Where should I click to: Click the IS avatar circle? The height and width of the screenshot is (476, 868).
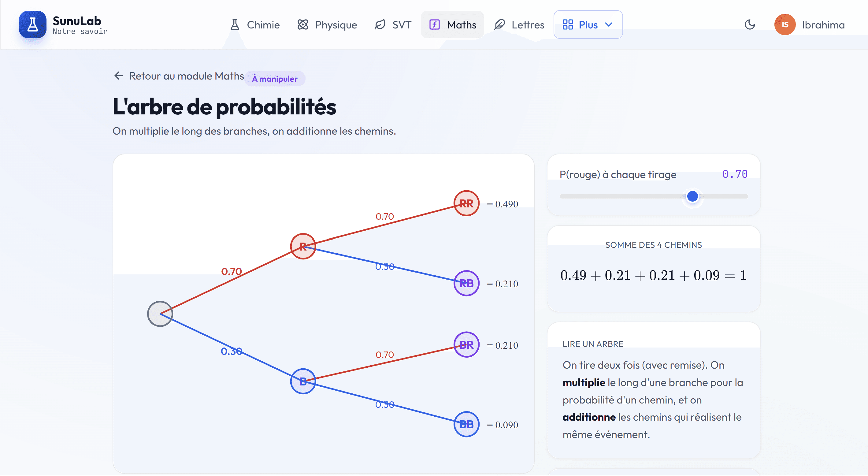(x=785, y=24)
